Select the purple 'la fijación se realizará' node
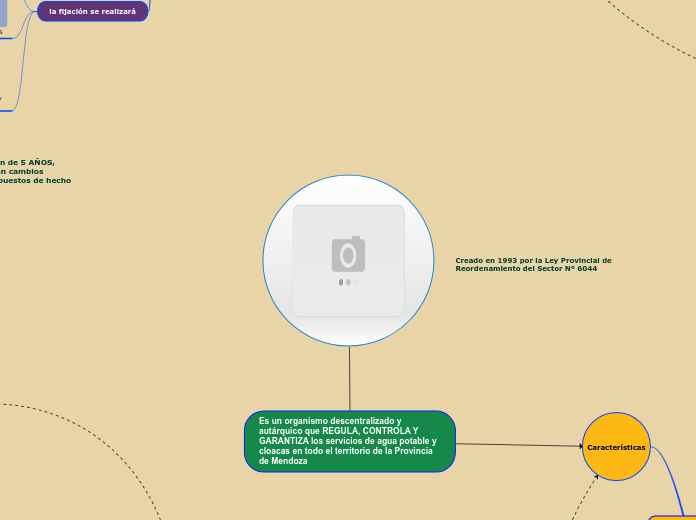 92,12
